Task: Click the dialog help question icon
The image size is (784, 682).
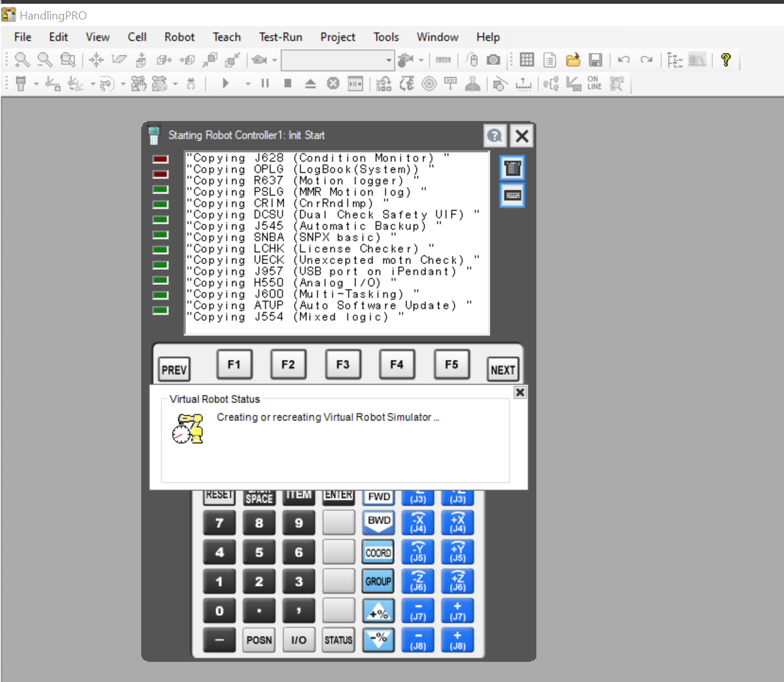Action: tap(495, 136)
